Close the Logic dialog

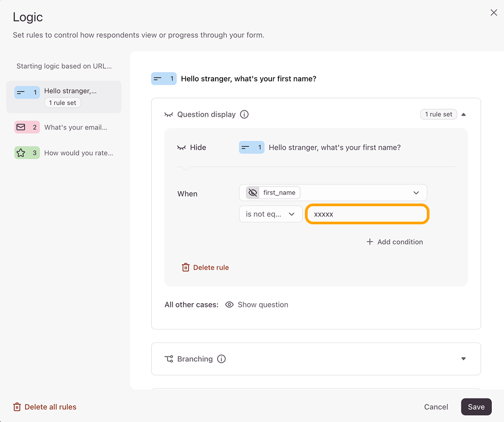tap(494, 13)
